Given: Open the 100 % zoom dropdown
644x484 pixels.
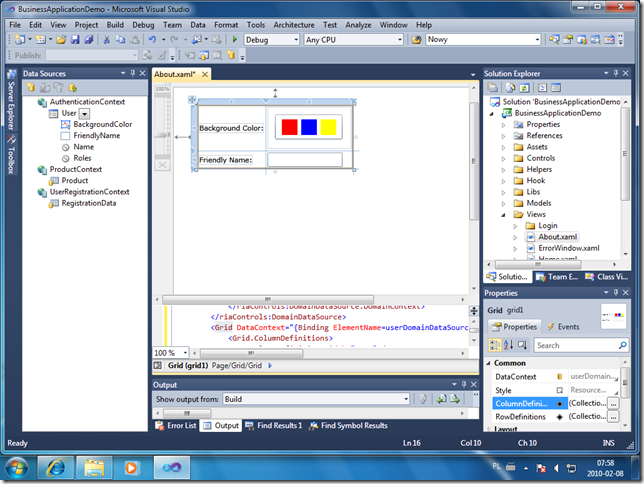Looking at the screenshot, I should [185, 353].
